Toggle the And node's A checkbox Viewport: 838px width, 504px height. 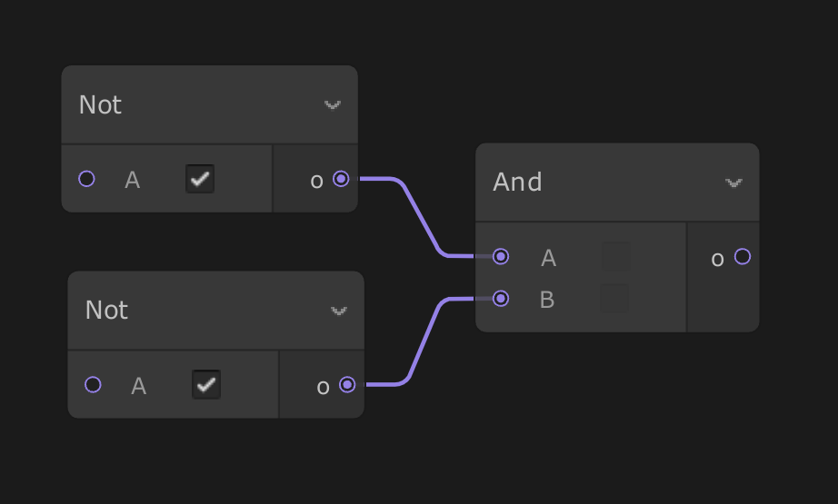tap(615, 257)
